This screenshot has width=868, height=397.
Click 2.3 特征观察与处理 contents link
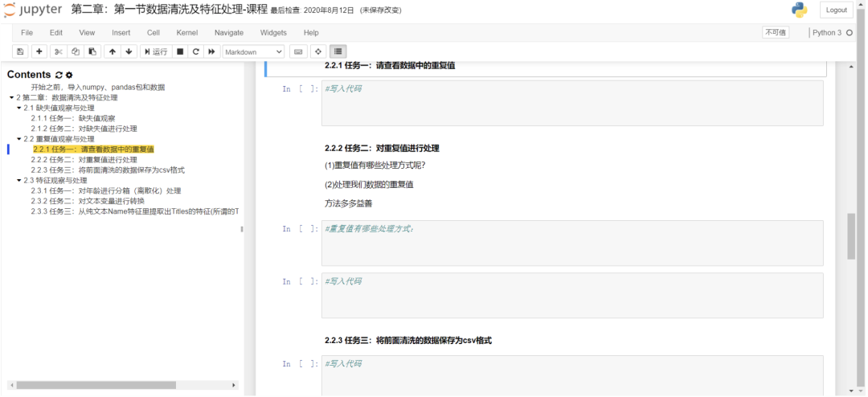point(55,181)
